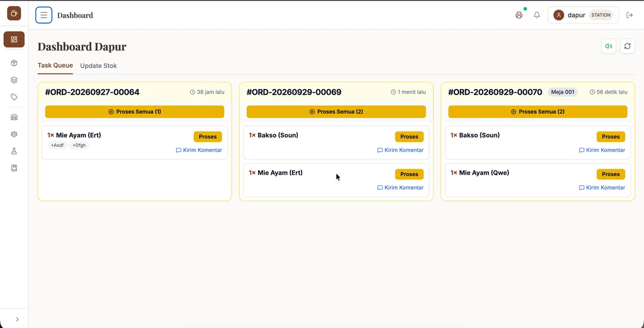Click Proses Semua (2) for order 00070
Screen dimensions: 644x328
tap(538, 111)
